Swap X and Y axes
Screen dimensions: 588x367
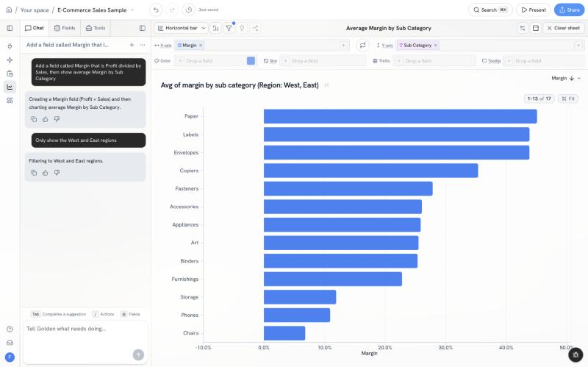point(362,46)
